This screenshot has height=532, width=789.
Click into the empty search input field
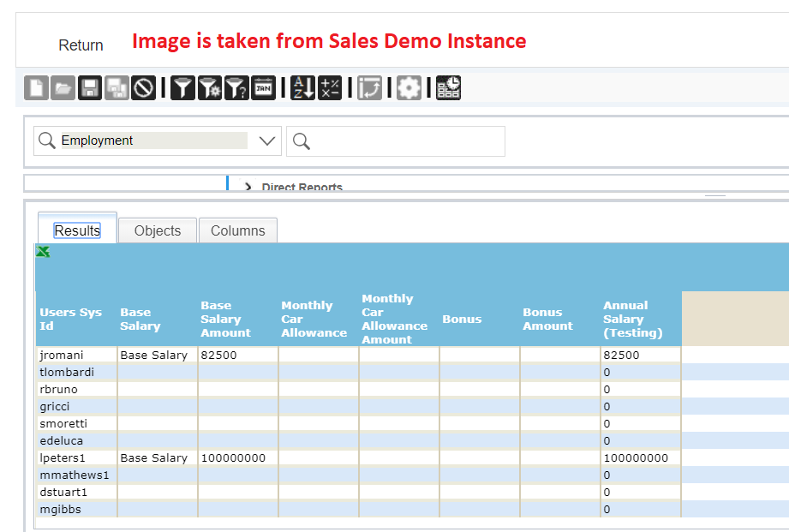tap(396, 141)
